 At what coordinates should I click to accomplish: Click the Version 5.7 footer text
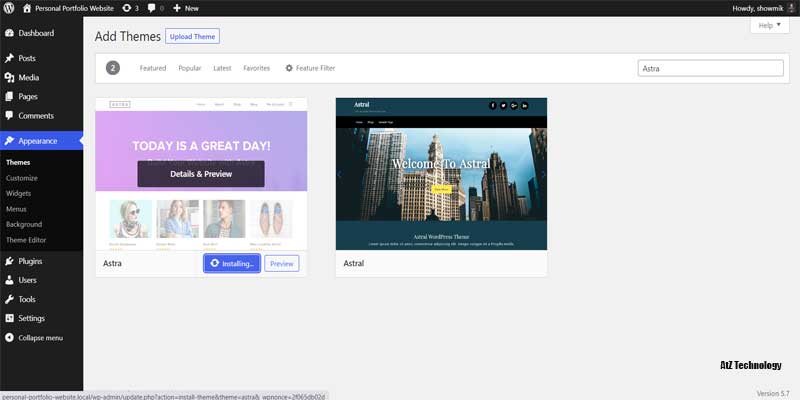click(x=773, y=393)
